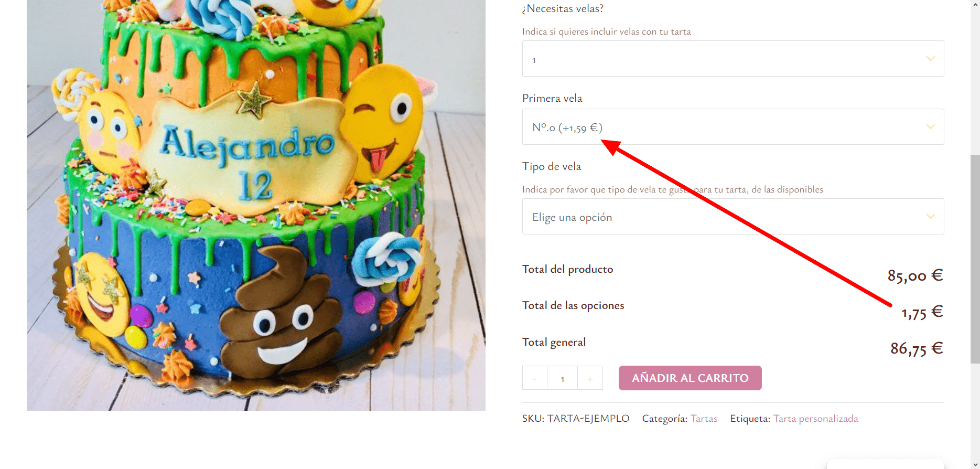The height and width of the screenshot is (469, 980).
Task: Click the page's vertical scrollbar thumb
Action: 975,259
